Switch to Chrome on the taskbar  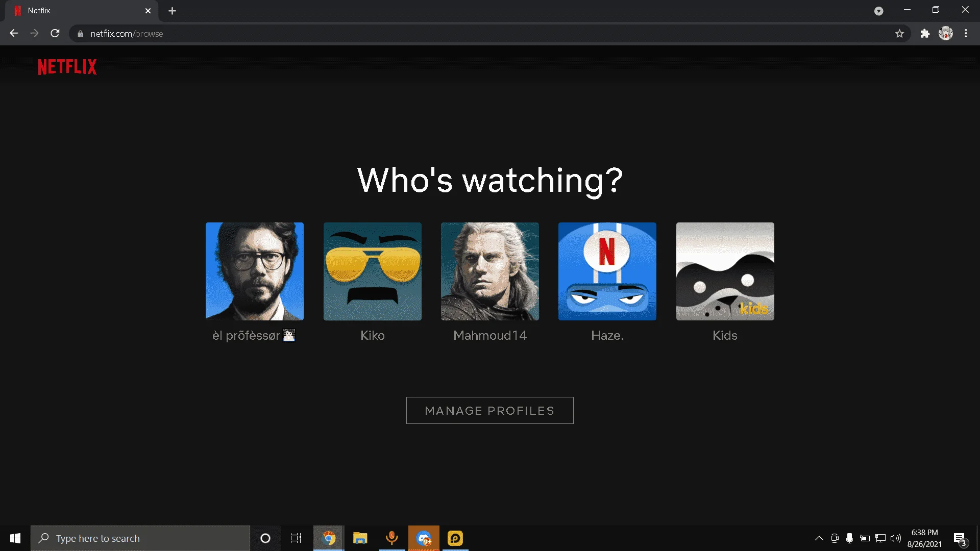329,538
